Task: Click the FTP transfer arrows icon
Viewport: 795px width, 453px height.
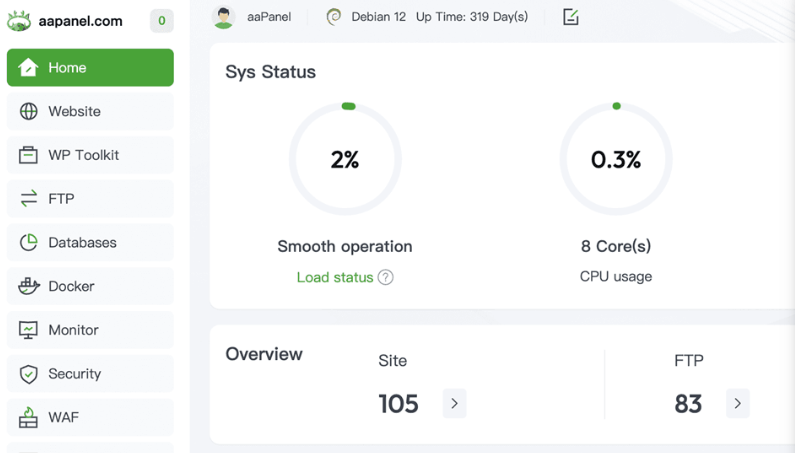Action: click(28, 198)
